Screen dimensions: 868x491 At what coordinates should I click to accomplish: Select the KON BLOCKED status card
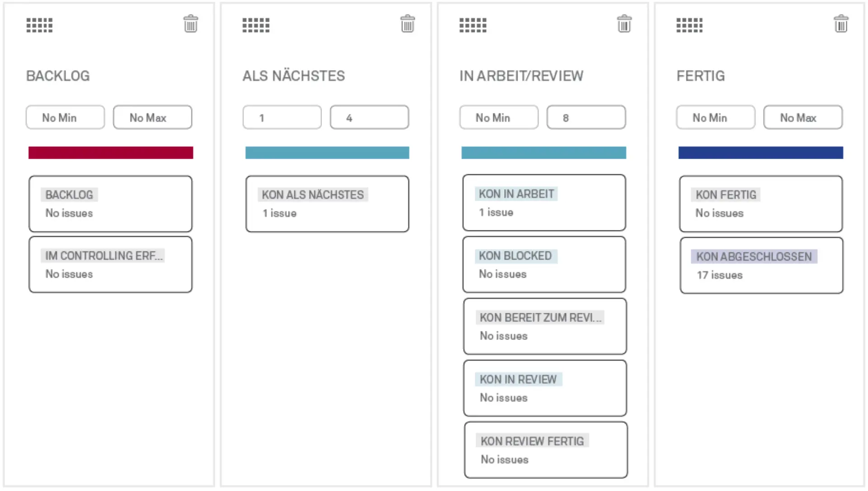tap(544, 264)
